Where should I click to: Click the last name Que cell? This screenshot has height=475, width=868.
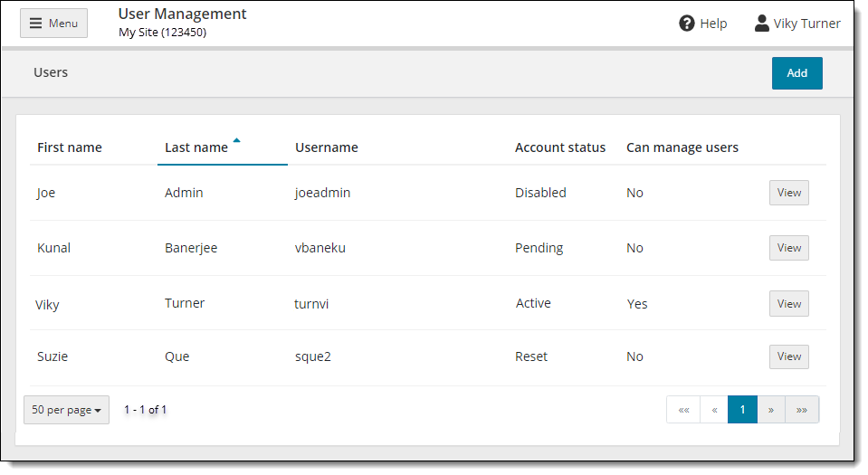pos(177,356)
